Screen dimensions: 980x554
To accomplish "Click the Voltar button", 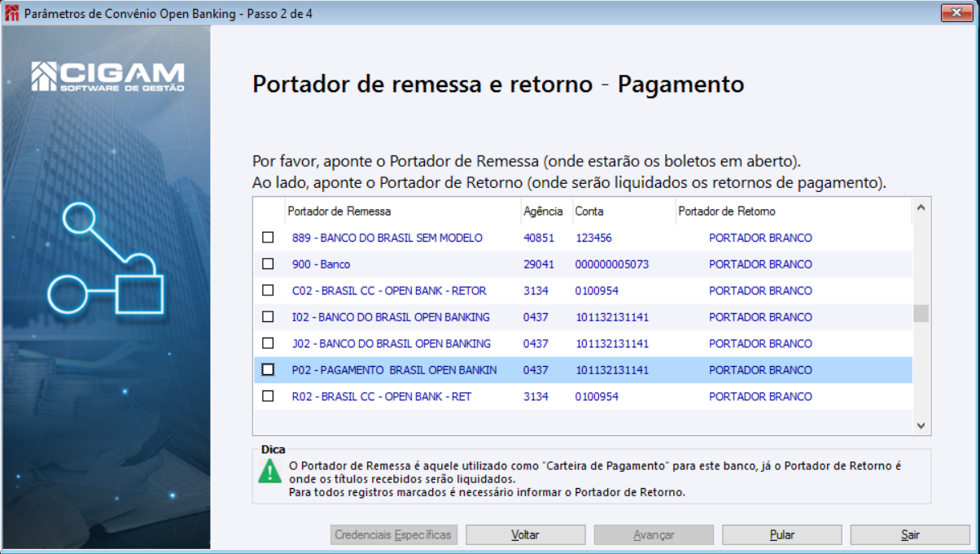I will 526,534.
